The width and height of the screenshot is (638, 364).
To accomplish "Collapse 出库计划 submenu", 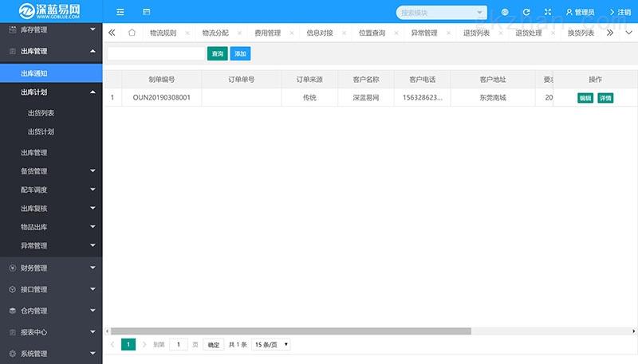I will (51, 92).
